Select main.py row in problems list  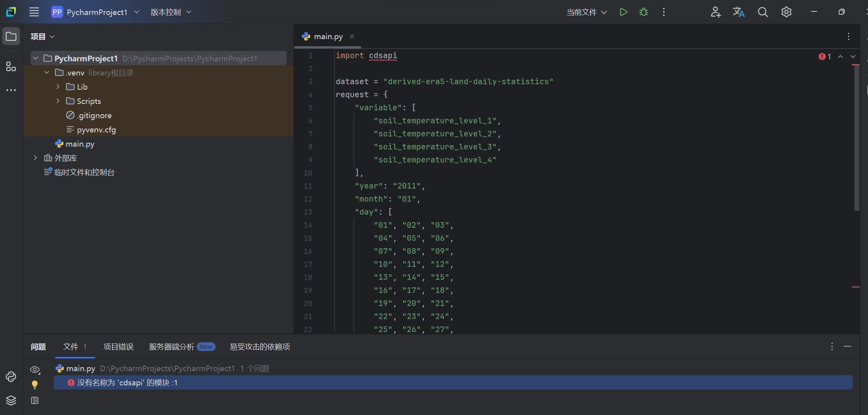point(453,368)
